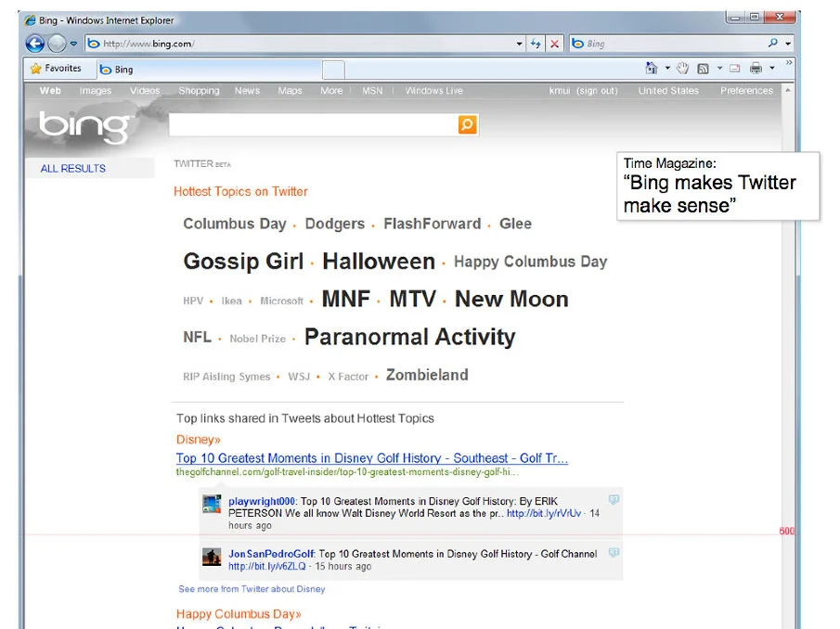
Task: Open the MNF topic
Action: coord(345,299)
